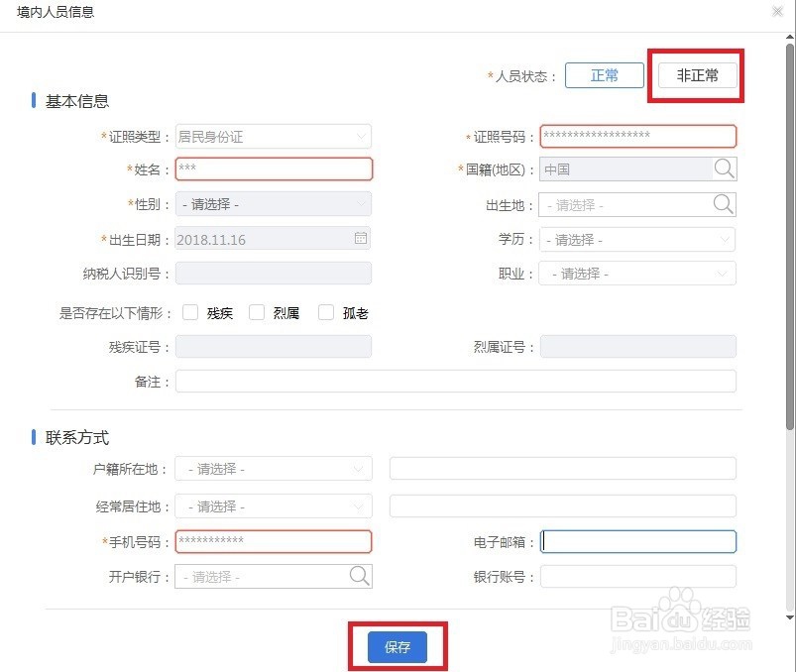The height and width of the screenshot is (672, 796).
Task: Click the scrollbar up arrow
Action: [x=790, y=37]
